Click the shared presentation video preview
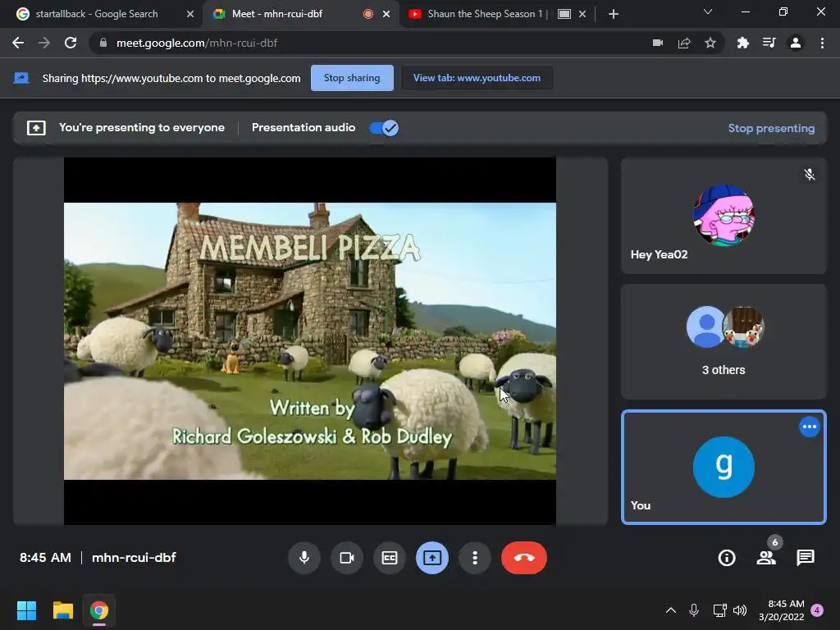The image size is (840, 630). (309, 340)
